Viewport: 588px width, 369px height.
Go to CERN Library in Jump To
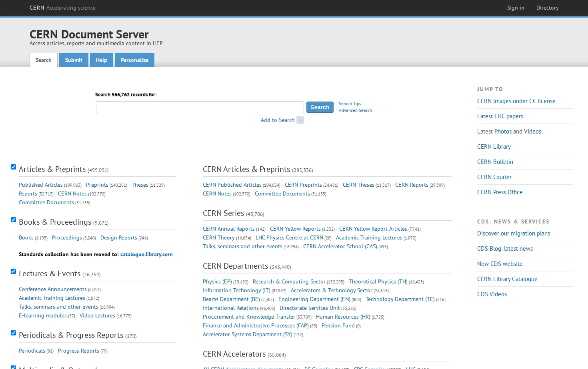click(x=494, y=147)
